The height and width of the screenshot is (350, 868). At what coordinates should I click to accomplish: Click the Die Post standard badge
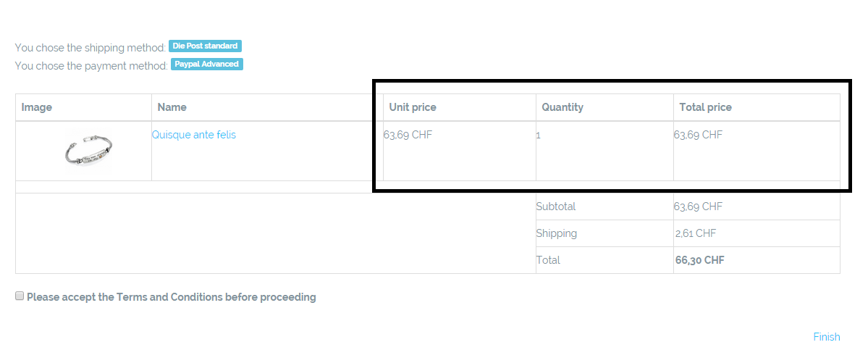(205, 46)
